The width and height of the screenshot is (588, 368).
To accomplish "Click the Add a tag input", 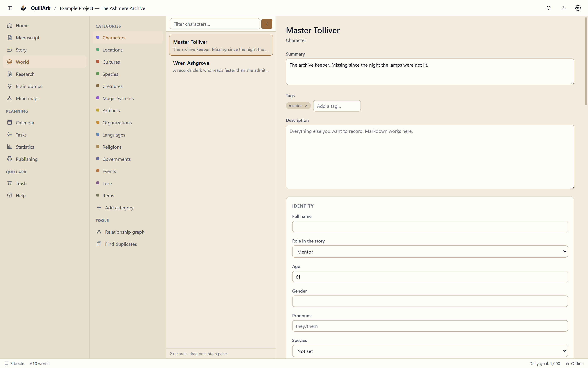I will tap(337, 106).
